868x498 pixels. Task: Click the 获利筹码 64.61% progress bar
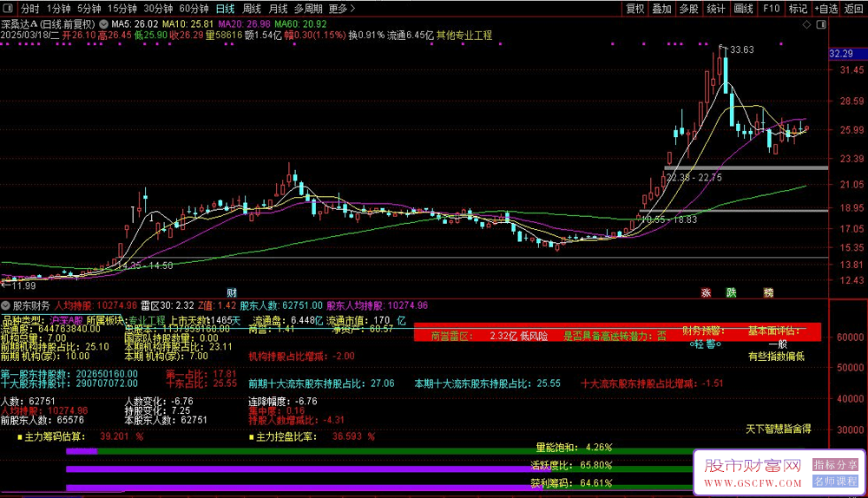[379, 488]
